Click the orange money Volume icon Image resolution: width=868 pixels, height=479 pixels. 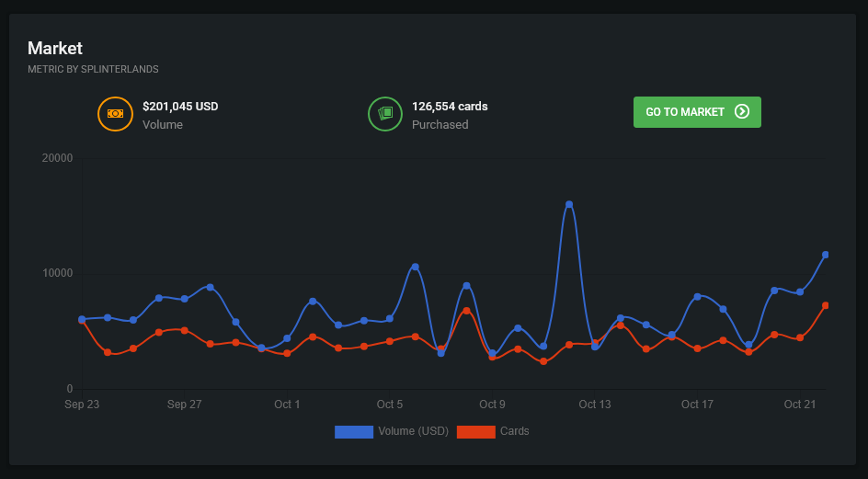tap(115, 114)
